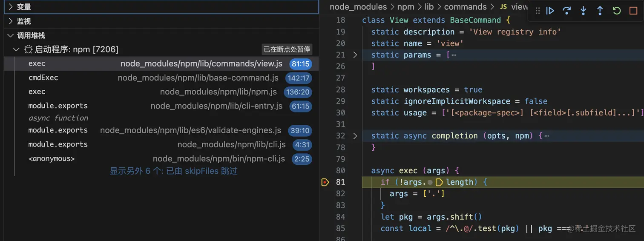
Task: Select module.exports frame in validate-engines.js
Action: (161, 130)
